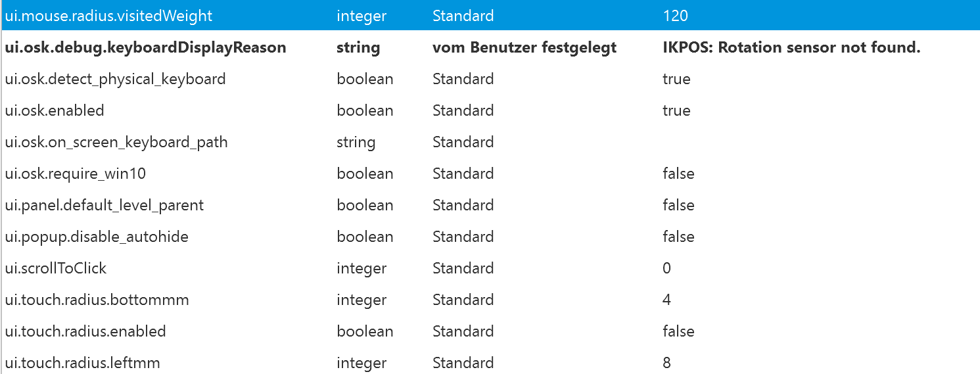Select the ui.mouse.radius.visitedWeight preference row
The width and height of the screenshot is (980, 374).
coord(108,16)
